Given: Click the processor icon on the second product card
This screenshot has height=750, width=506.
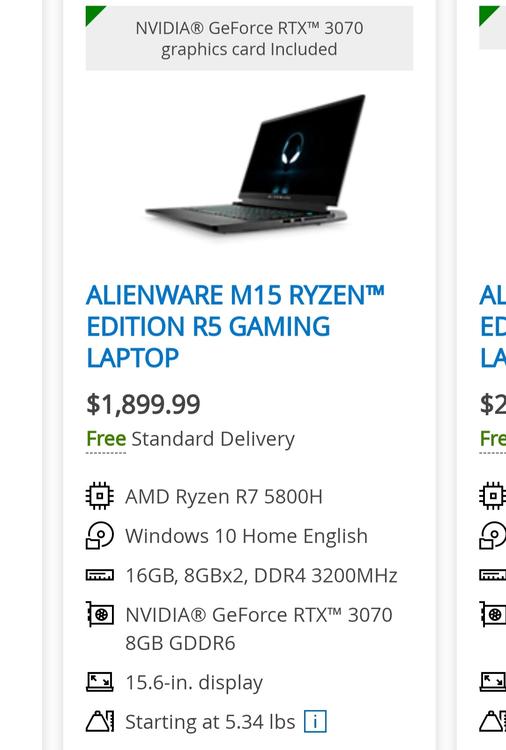Looking at the screenshot, I should [493, 496].
